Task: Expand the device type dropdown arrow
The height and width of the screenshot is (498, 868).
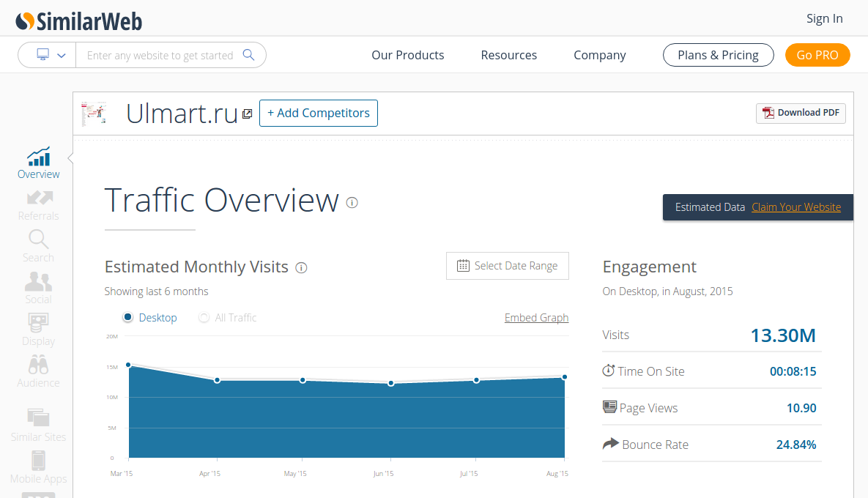Action: click(x=62, y=56)
